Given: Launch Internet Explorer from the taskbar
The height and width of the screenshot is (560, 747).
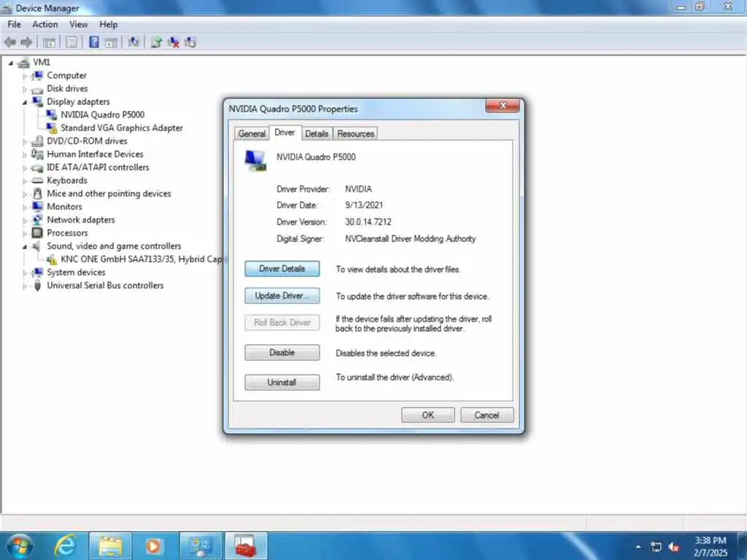Looking at the screenshot, I should point(64,545).
